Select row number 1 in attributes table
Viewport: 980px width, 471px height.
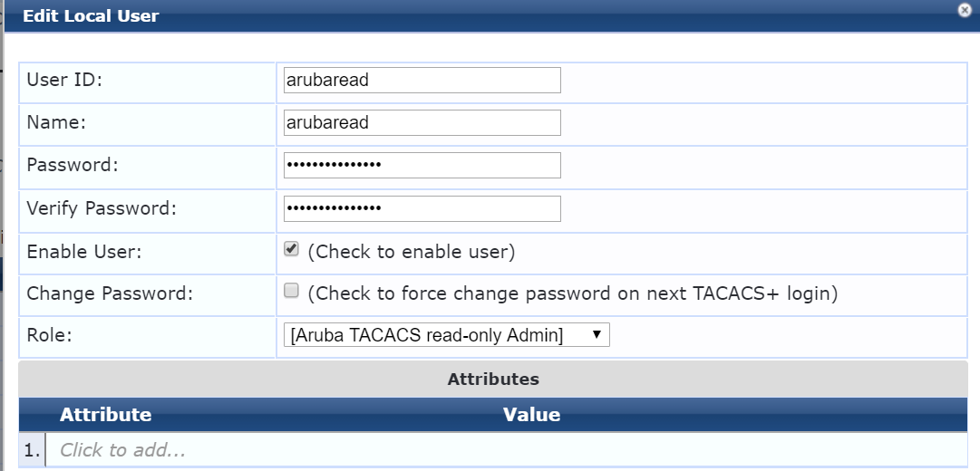tap(32, 450)
